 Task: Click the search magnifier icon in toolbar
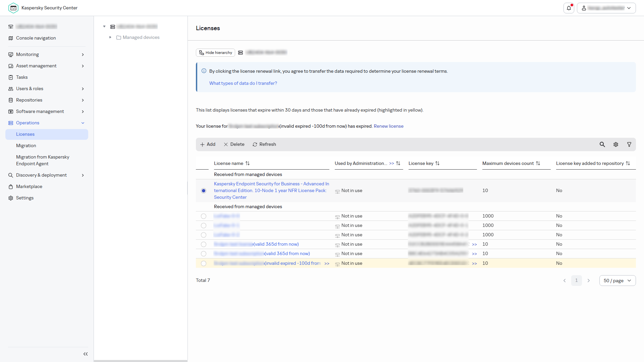click(602, 144)
